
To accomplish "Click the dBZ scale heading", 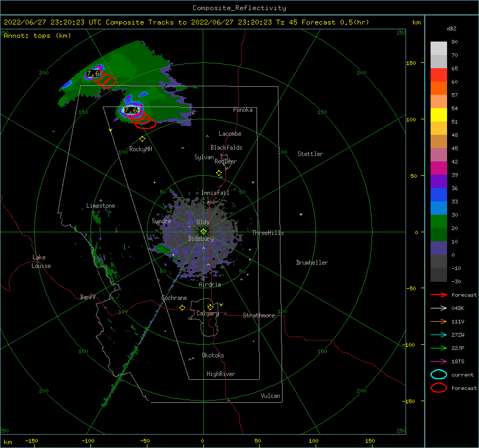I will (x=451, y=28).
